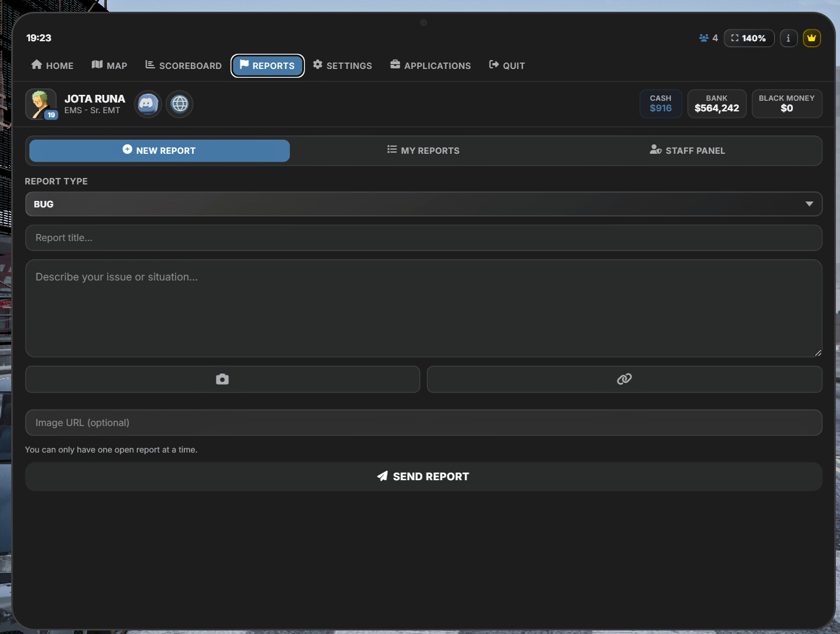Open the Home tab

52,65
